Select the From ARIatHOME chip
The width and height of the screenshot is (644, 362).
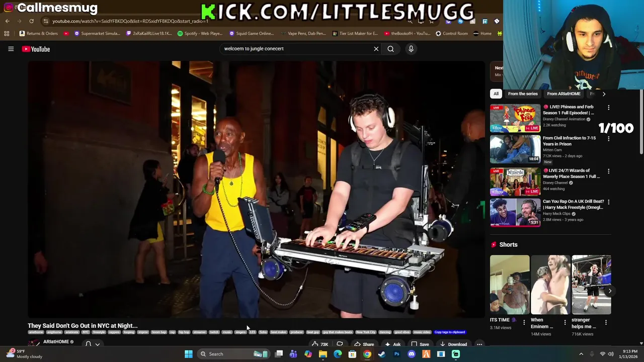tap(563, 94)
